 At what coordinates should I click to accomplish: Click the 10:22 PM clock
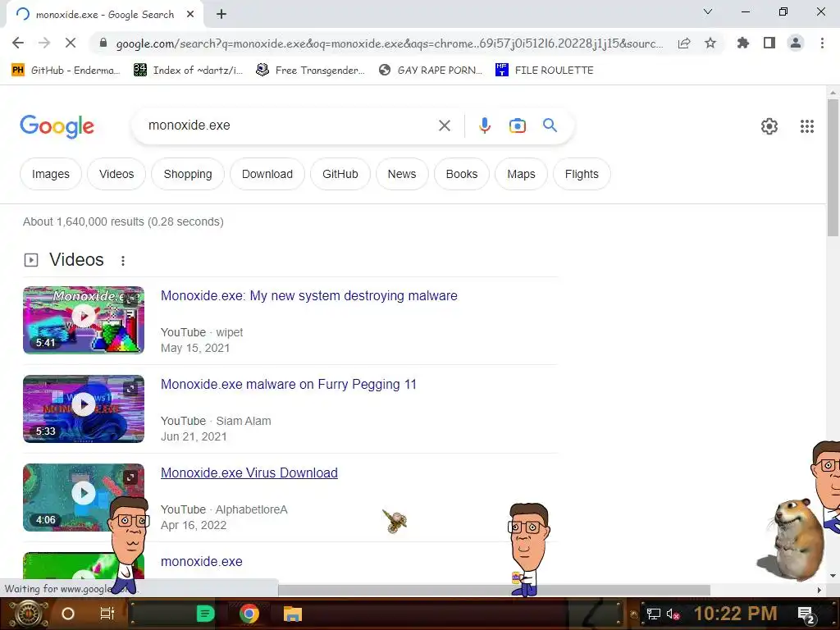736,614
